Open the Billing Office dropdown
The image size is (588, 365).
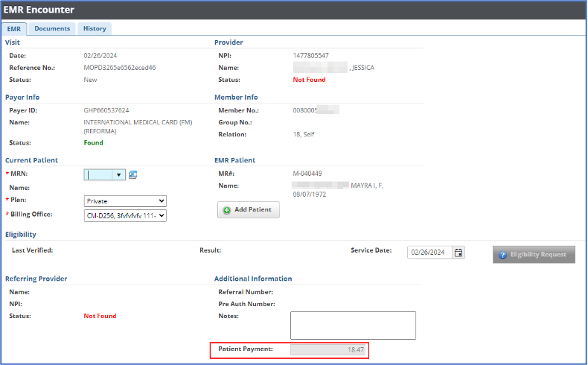tap(125, 216)
